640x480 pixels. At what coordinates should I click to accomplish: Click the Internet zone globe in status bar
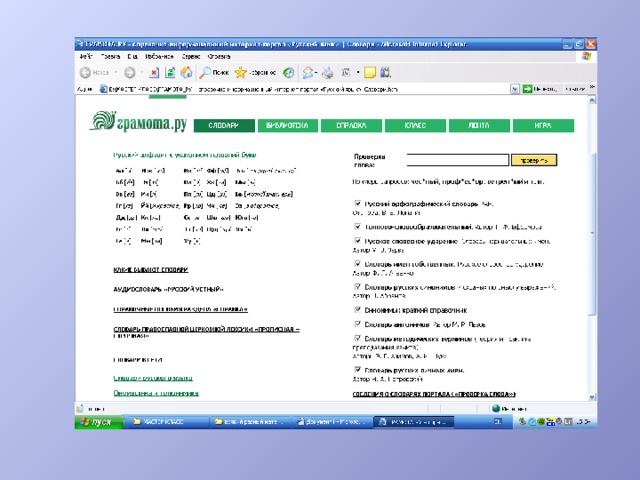click(x=496, y=409)
